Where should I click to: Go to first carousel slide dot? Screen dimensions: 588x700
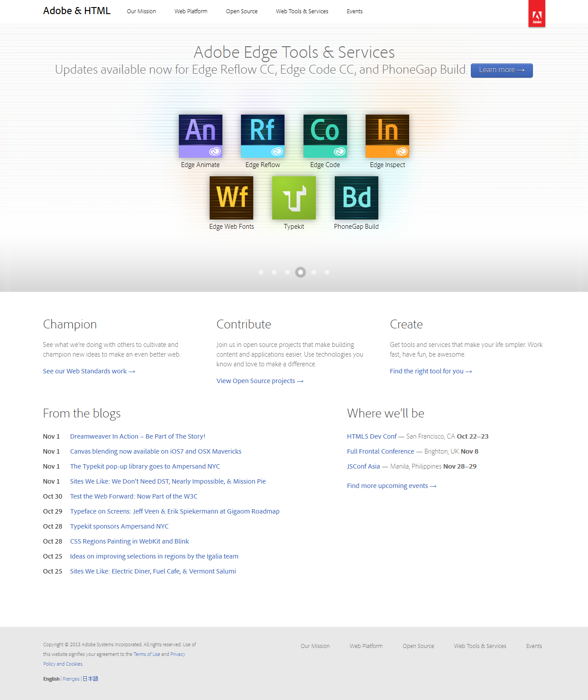coord(261,272)
